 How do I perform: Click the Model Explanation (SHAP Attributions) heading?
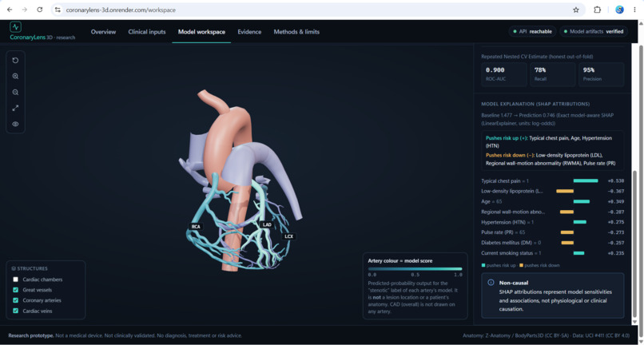tap(535, 104)
